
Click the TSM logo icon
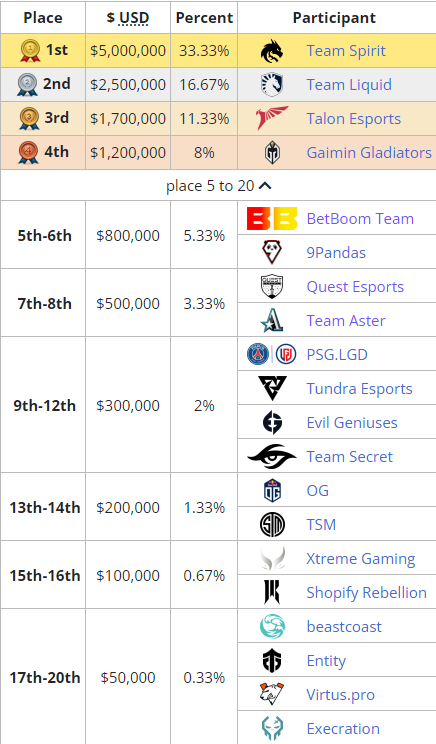272,525
